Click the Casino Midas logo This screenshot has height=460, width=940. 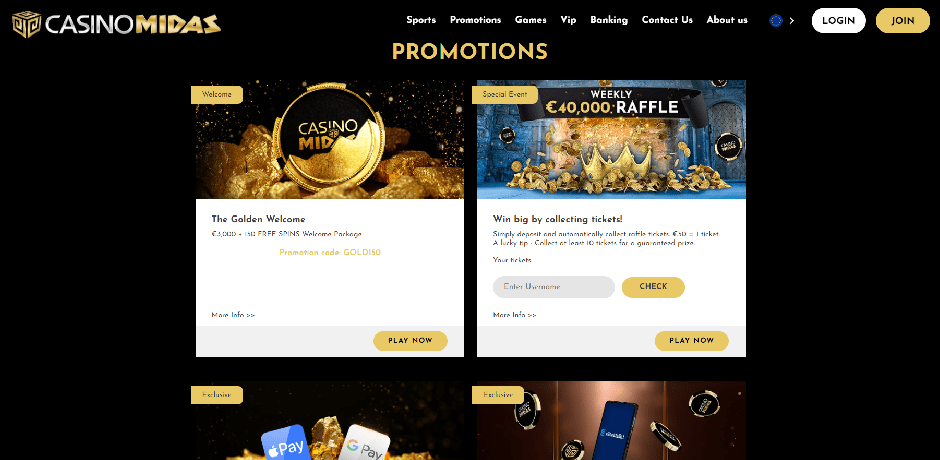(116, 24)
